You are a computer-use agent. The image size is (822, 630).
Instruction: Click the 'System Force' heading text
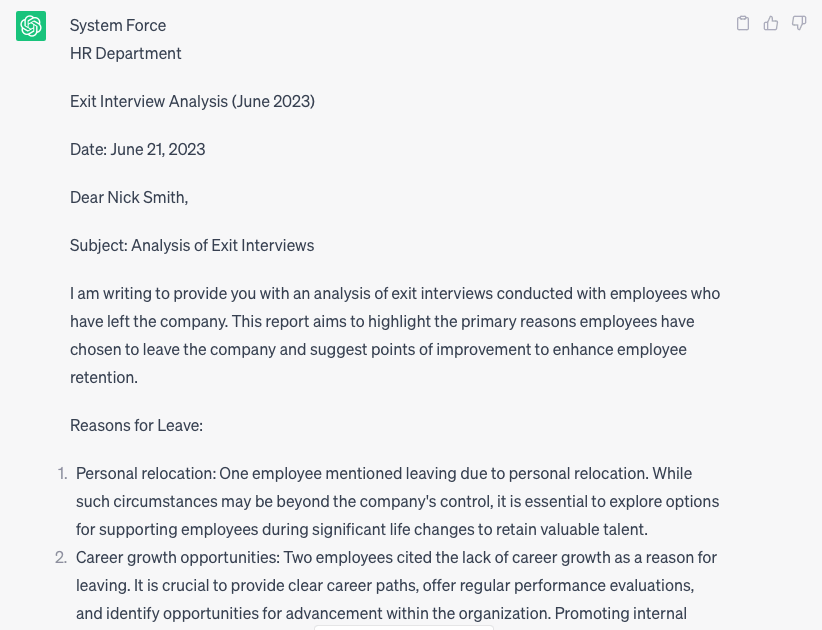(118, 25)
